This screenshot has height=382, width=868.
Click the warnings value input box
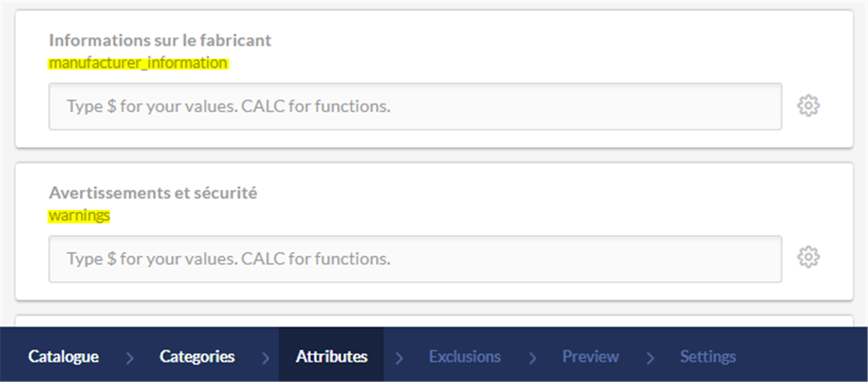tap(414, 259)
